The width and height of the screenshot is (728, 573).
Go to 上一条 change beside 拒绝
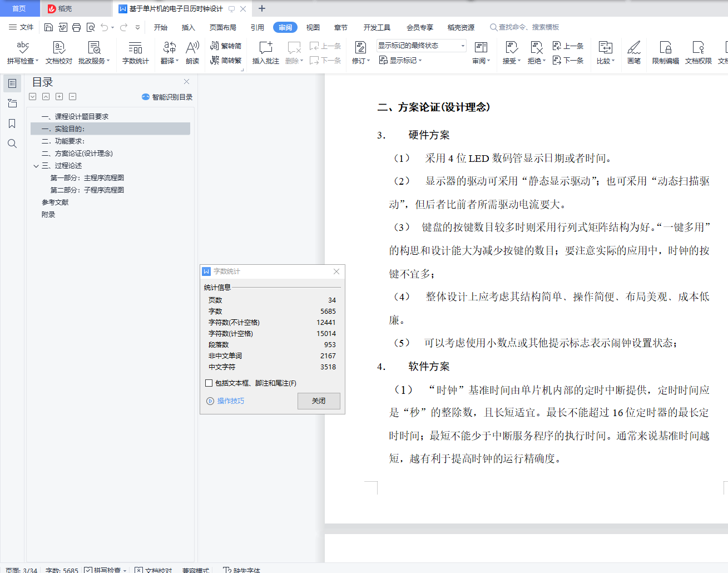pos(568,46)
